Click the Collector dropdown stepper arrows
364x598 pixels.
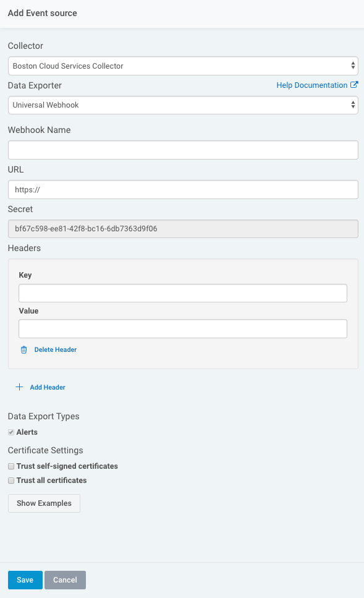coord(353,66)
